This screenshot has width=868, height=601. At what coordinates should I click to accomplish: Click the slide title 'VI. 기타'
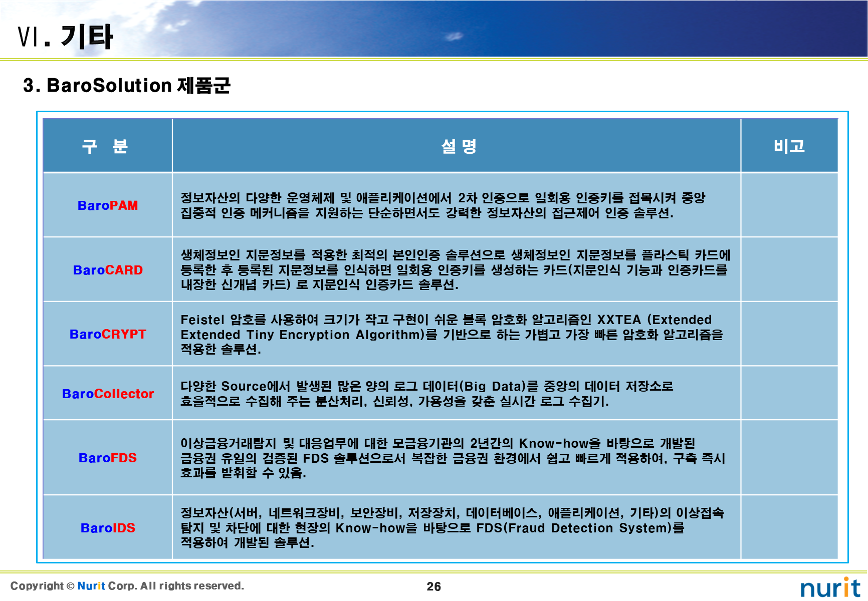(x=65, y=37)
